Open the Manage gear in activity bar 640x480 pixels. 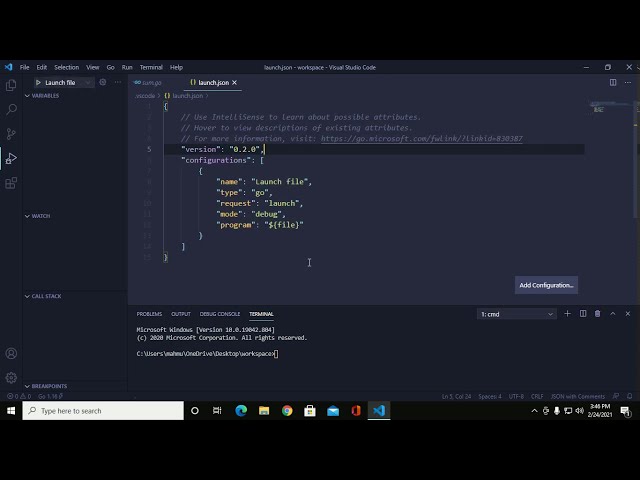coord(11,378)
